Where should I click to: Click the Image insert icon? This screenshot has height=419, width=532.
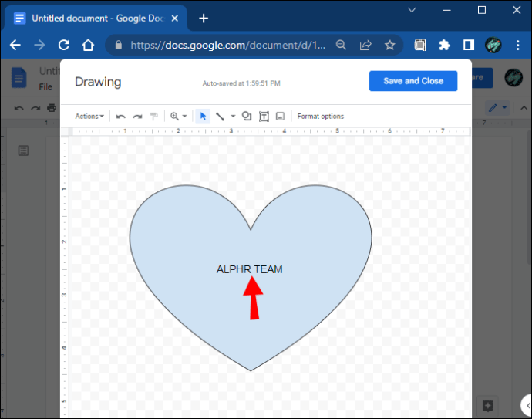[280, 117]
